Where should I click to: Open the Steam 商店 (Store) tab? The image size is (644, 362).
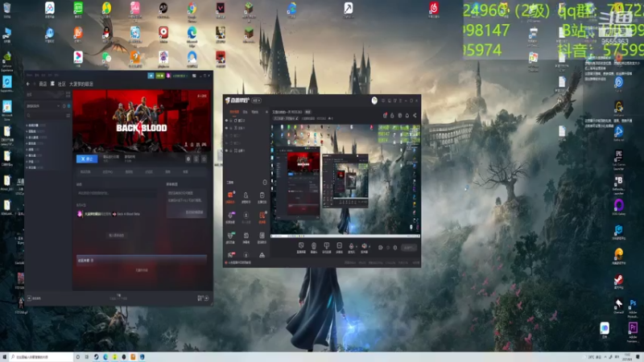43,84
